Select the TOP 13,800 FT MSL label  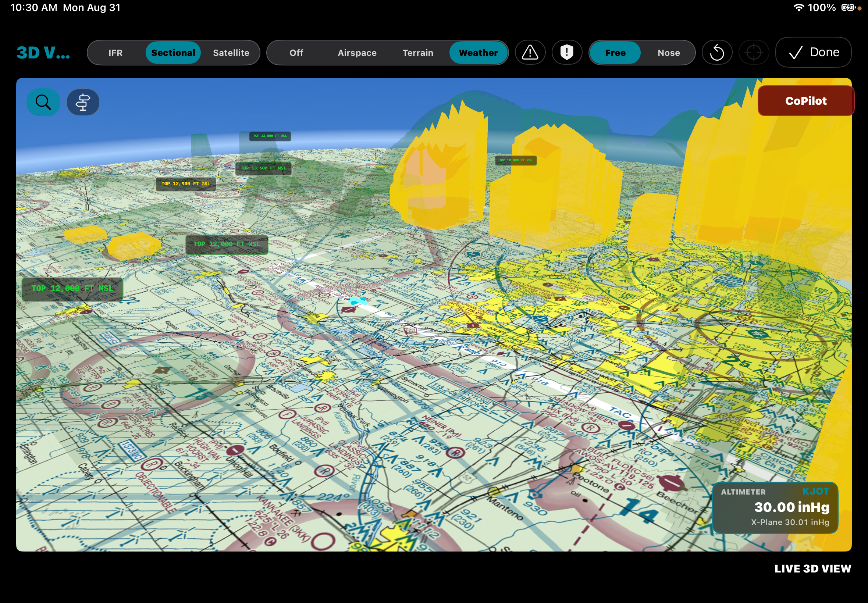(270, 136)
